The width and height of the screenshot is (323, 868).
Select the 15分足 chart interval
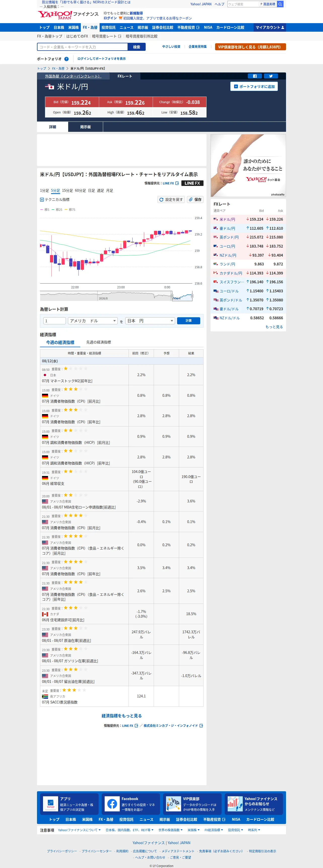click(67, 191)
